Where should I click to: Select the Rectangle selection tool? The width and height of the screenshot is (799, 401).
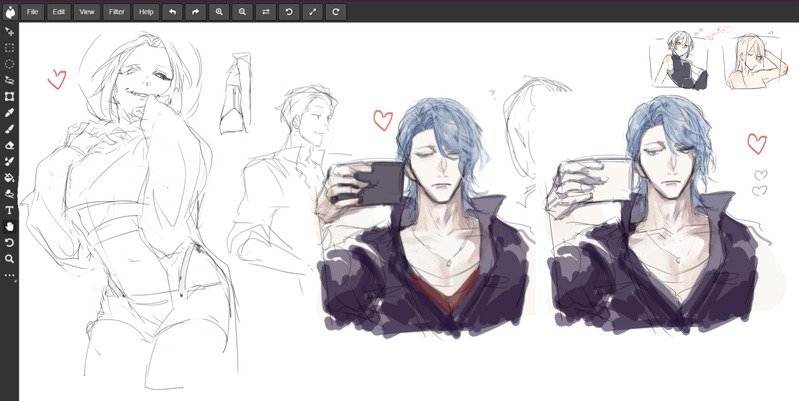click(x=9, y=48)
